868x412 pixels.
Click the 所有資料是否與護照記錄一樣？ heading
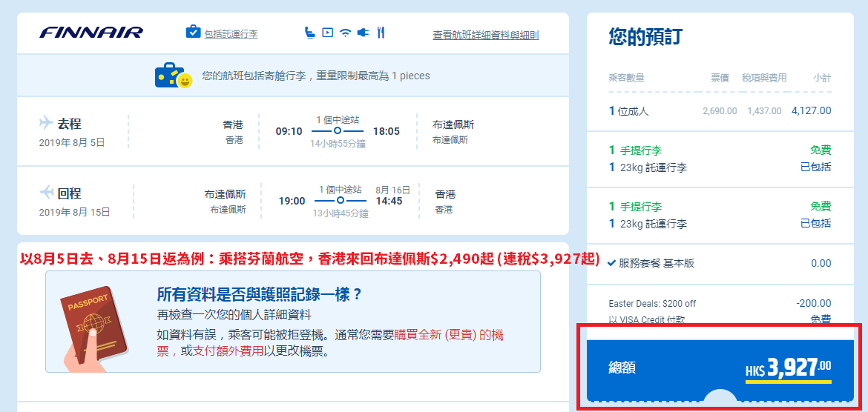(260, 294)
